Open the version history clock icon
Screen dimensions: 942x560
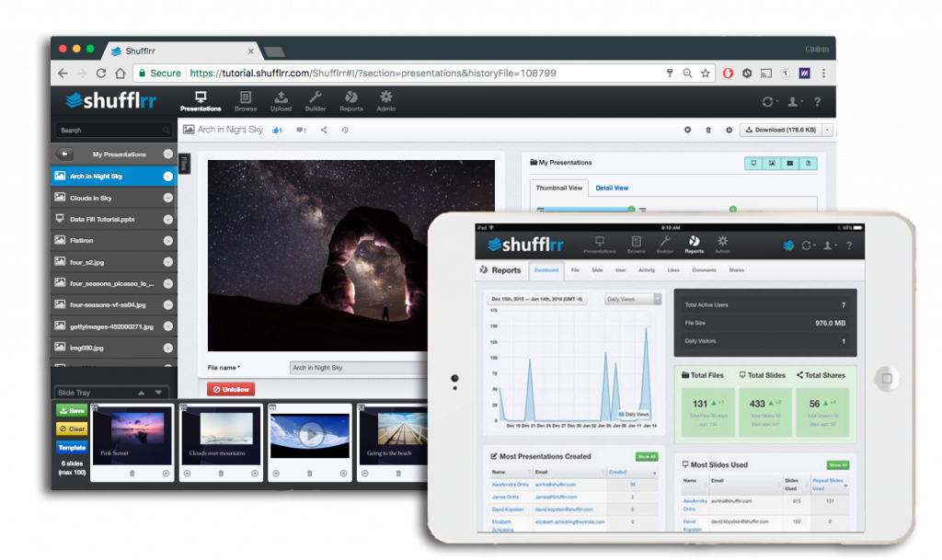345,131
